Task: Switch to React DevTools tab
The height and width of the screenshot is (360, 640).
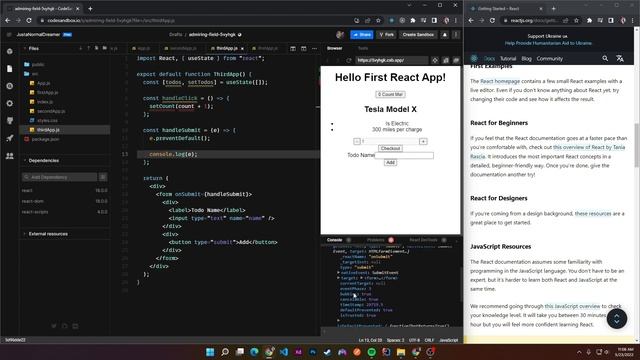Action: coord(423,240)
